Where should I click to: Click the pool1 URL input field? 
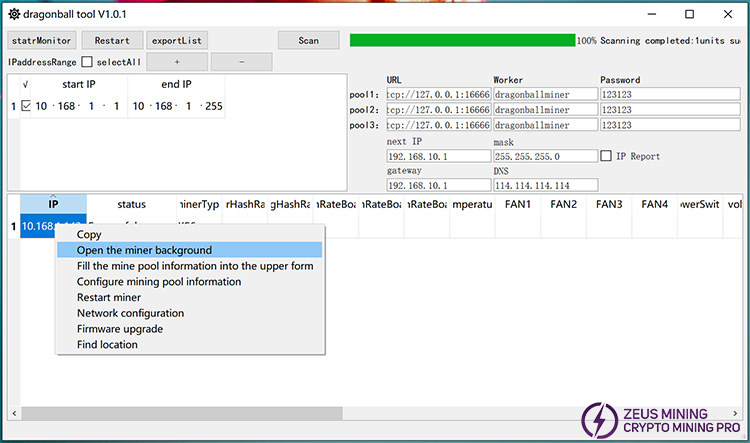(x=437, y=94)
